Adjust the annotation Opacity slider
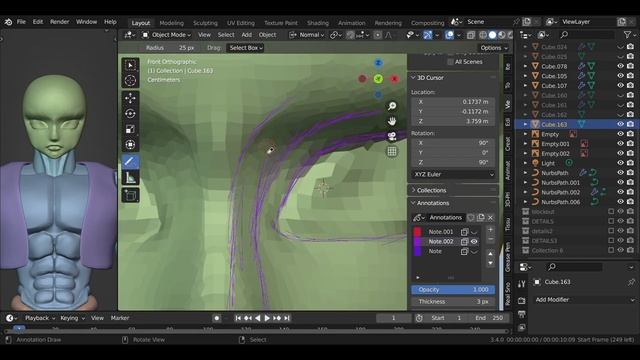The height and width of the screenshot is (360, 640). tap(453, 290)
